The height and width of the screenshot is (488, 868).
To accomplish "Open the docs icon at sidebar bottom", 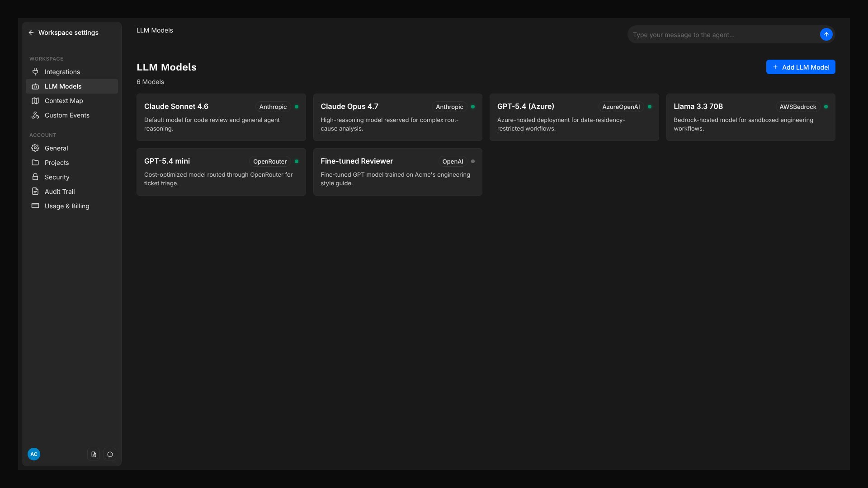I will (x=94, y=454).
